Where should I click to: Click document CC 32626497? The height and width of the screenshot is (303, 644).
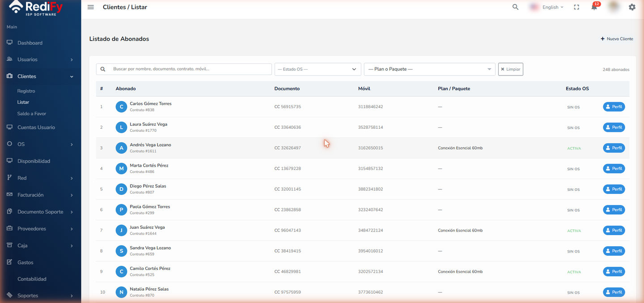click(288, 148)
